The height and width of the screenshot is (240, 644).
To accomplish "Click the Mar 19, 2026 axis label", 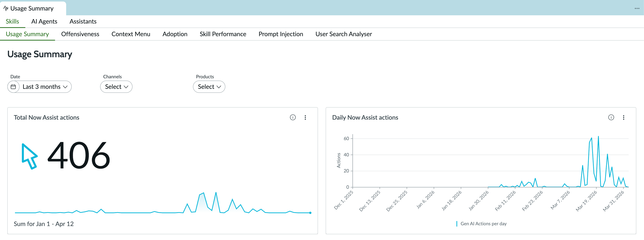I will 586,201.
